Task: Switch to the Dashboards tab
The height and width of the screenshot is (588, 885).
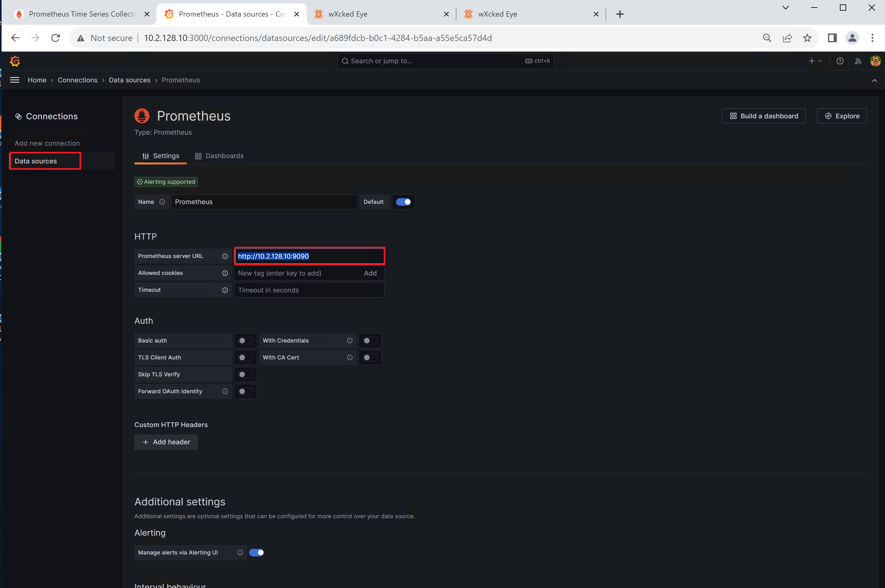Action: coord(219,156)
